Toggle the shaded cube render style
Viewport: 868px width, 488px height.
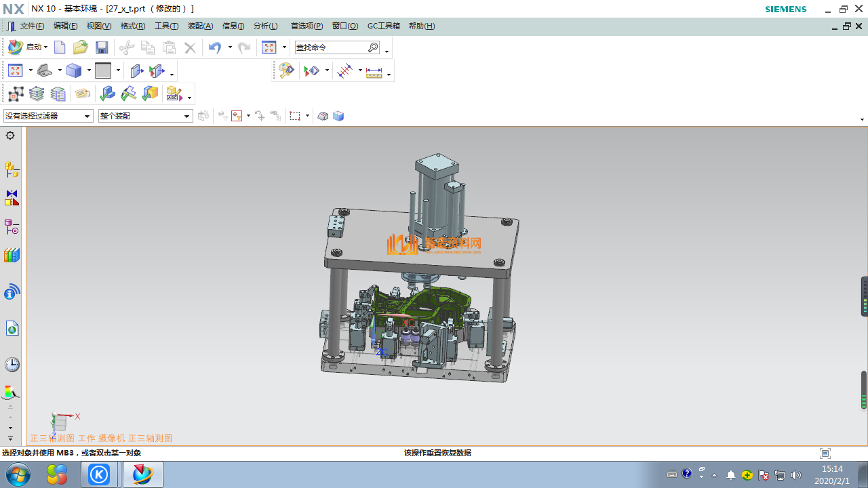74,70
